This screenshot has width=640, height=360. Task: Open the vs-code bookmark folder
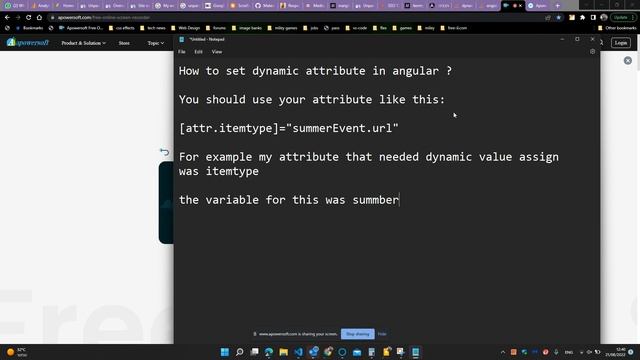356,28
